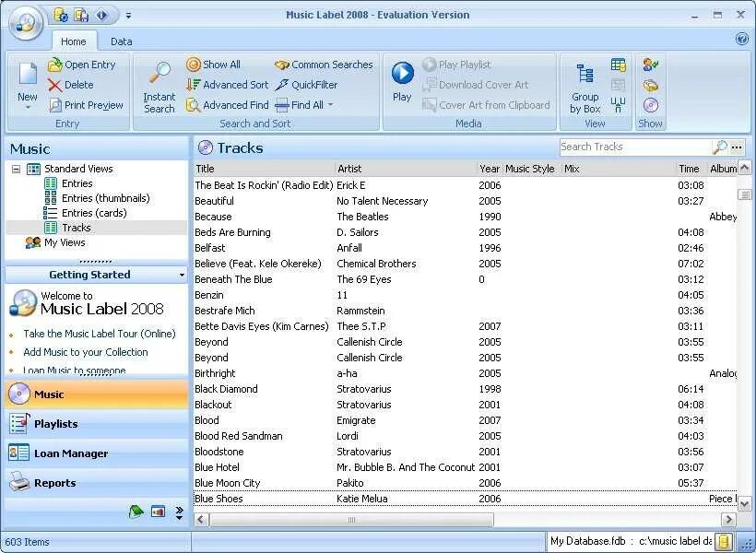Select the track 'Blood Red Sandman'
756x553 pixels.
click(x=465, y=436)
